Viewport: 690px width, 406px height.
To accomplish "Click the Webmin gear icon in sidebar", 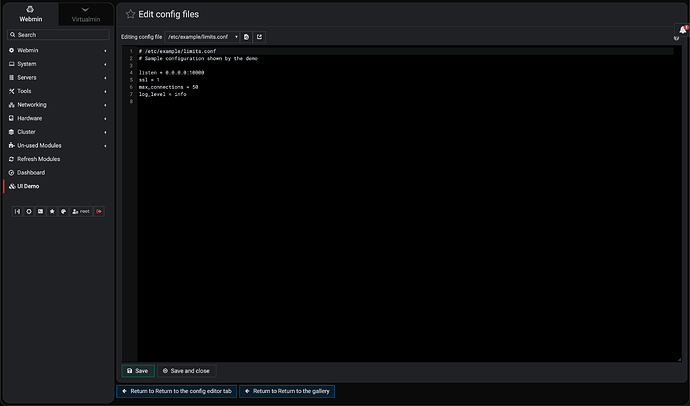I will tap(11, 50).
